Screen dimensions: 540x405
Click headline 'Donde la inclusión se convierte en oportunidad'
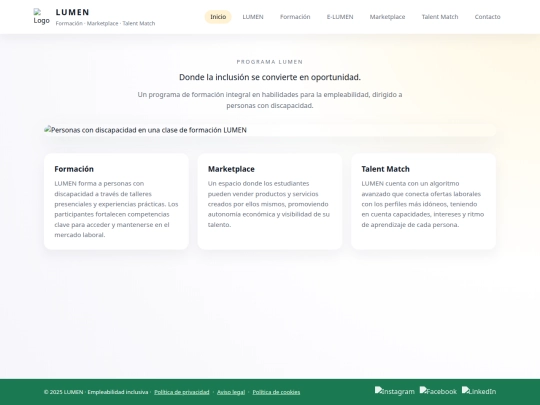(x=270, y=77)
